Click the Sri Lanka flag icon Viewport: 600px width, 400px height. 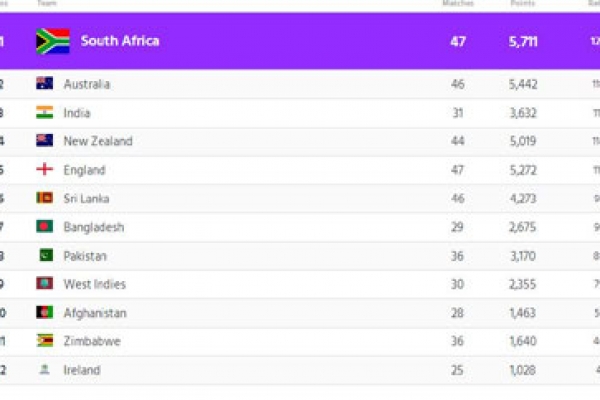tap(45, 198)
